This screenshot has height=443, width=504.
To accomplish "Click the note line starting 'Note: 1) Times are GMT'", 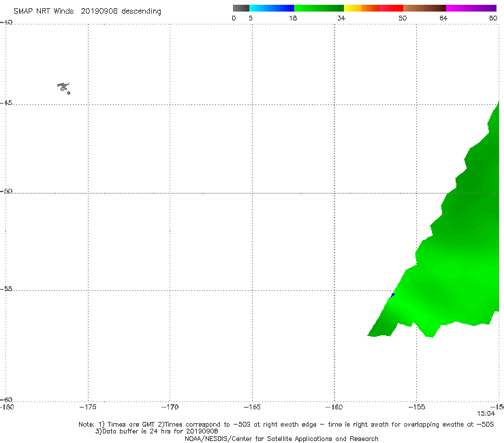I will pyautogui.click(x=286, y=425).
